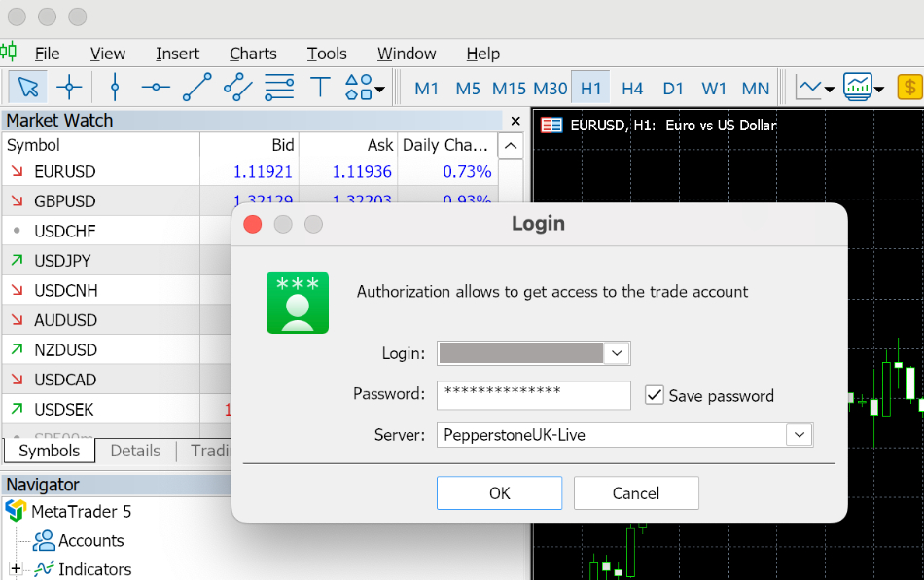The image size is (924, 580).
Task: Click the Login account number field
Action: point(521,353)
